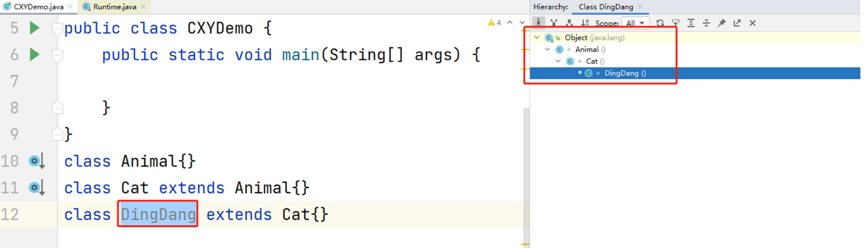This screenshot has width=868, height=248.
Task: Toggle alphabetical sorting in Hierarchy panel
Action: click(x=584, y=23)
